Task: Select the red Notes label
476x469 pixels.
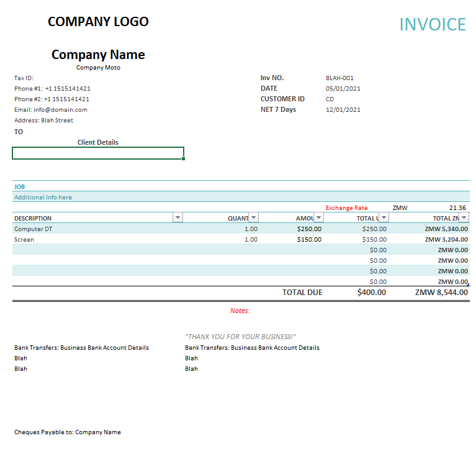Action: click(240, 311)
